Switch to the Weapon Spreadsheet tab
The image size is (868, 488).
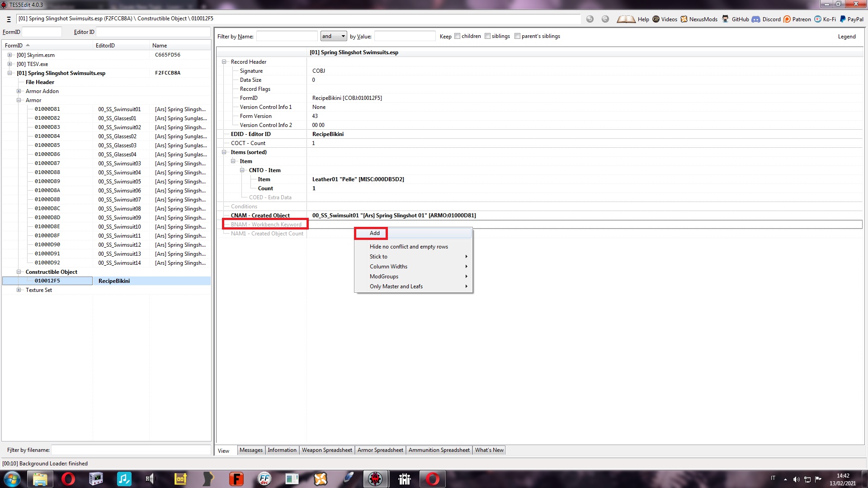tap(327, 450)
